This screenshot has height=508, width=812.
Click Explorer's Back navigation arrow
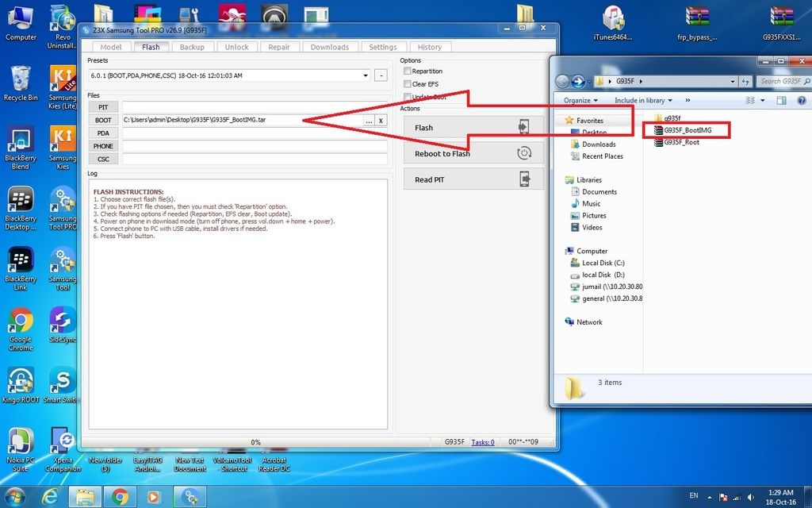point(562,82)
